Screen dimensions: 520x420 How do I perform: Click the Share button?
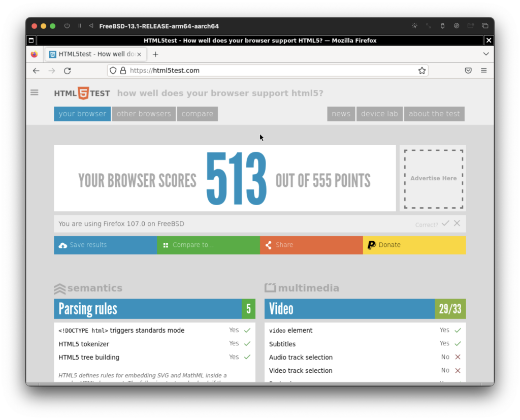pyautogui.click(x=311, y=245)
